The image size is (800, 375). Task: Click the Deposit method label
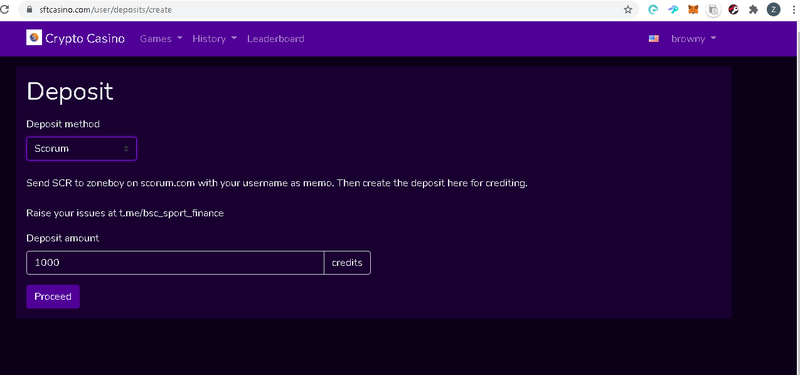63,124
